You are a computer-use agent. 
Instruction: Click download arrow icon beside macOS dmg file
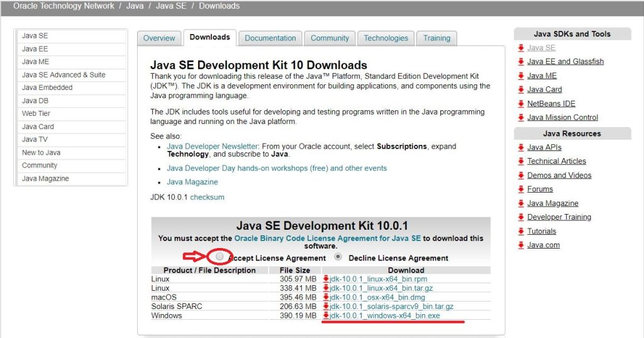[326, 297]
